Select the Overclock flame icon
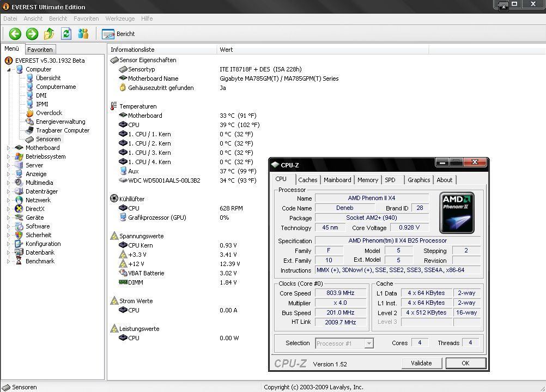The width and height of the screenshot is (546, 392). 30,113
